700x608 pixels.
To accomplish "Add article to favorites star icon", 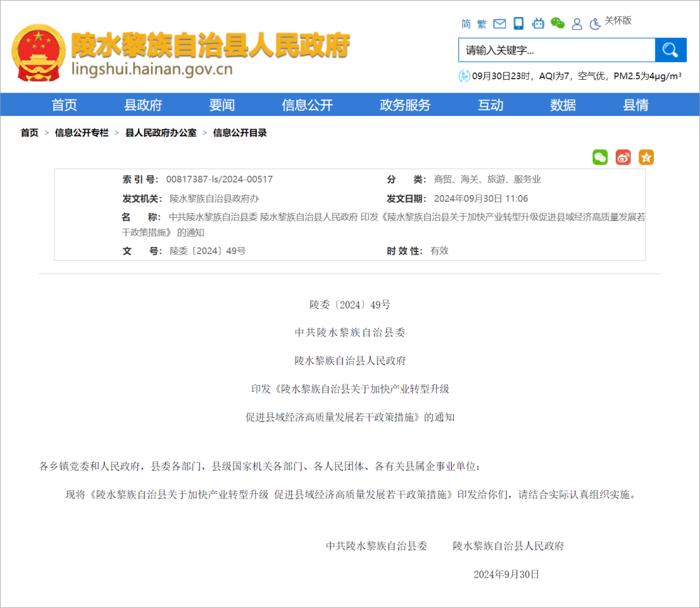I will point(646,157).
